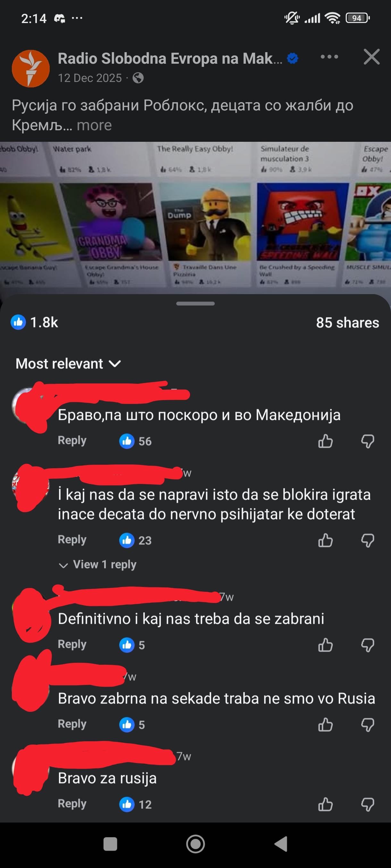Thumbs-down the 'Definitivno i kaj nas' comment
391x868 pixels.
click(x=367, y=645)
